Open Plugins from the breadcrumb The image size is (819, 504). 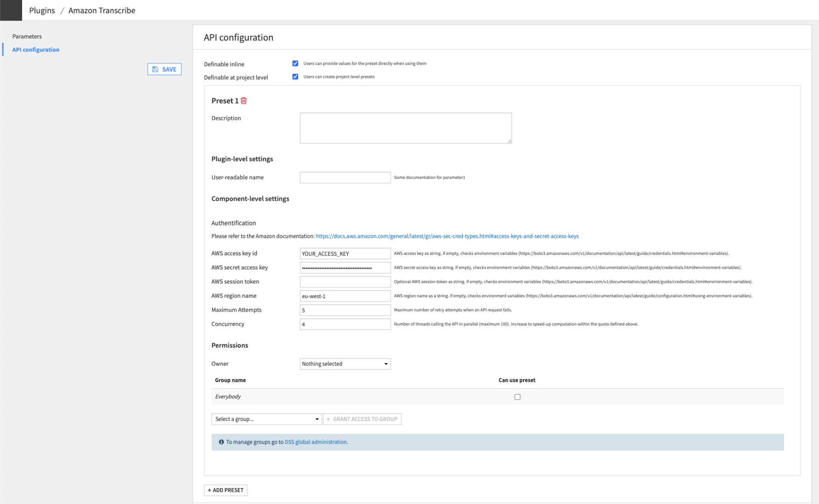tap(42, 10)
